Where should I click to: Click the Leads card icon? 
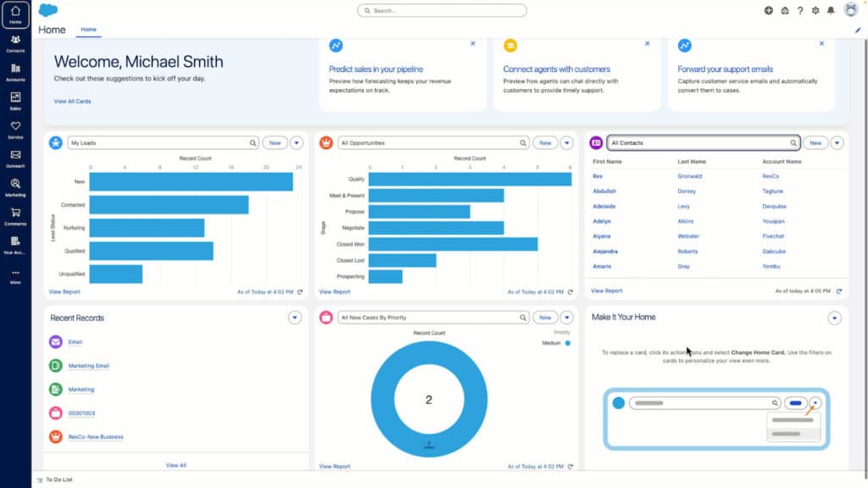(56, 142)
